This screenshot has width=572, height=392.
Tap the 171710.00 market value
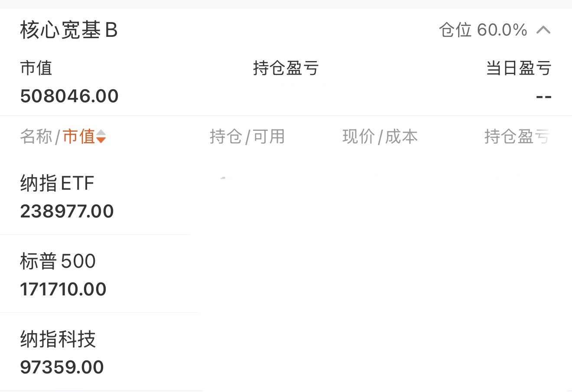coord(63,289)
